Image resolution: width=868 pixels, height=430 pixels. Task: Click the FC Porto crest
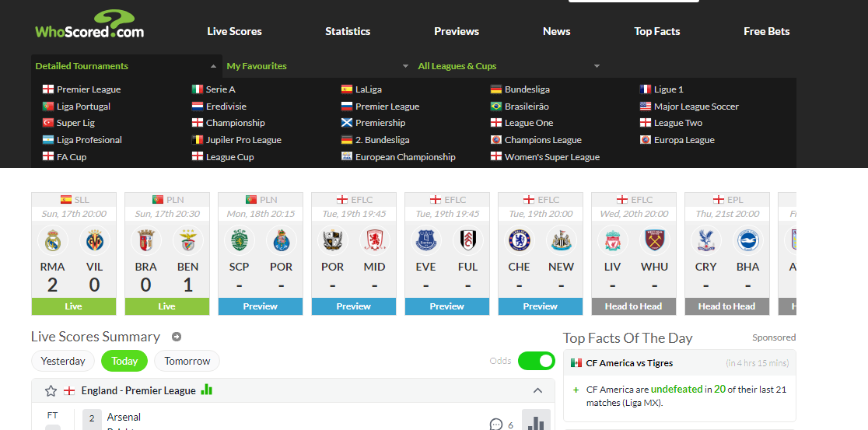282,241
